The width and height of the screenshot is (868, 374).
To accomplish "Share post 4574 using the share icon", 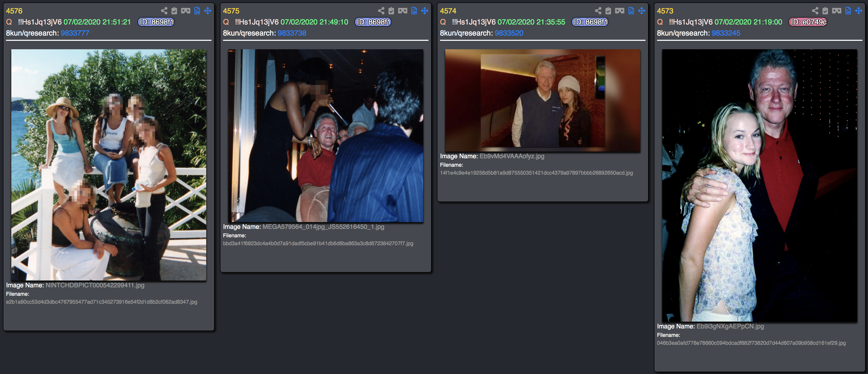I will click(598, 11).
